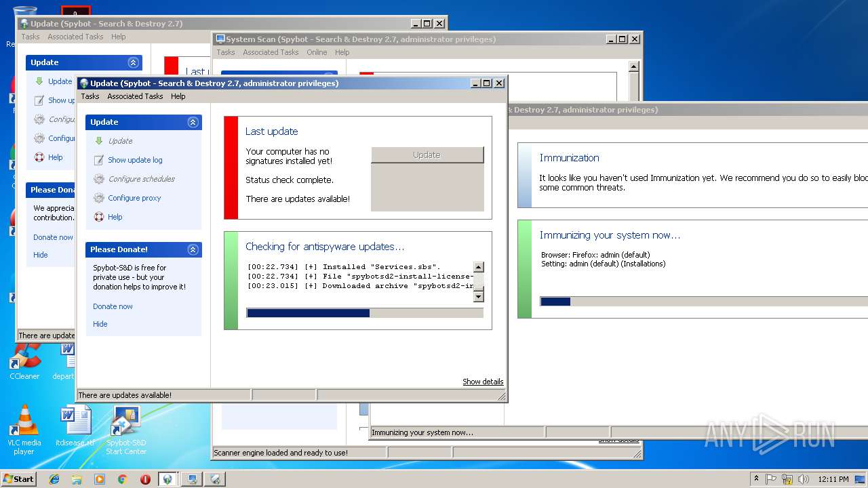Open Tasks menu in System Scan window
Viewport: 868px width, 488px height.
point(226,52)
